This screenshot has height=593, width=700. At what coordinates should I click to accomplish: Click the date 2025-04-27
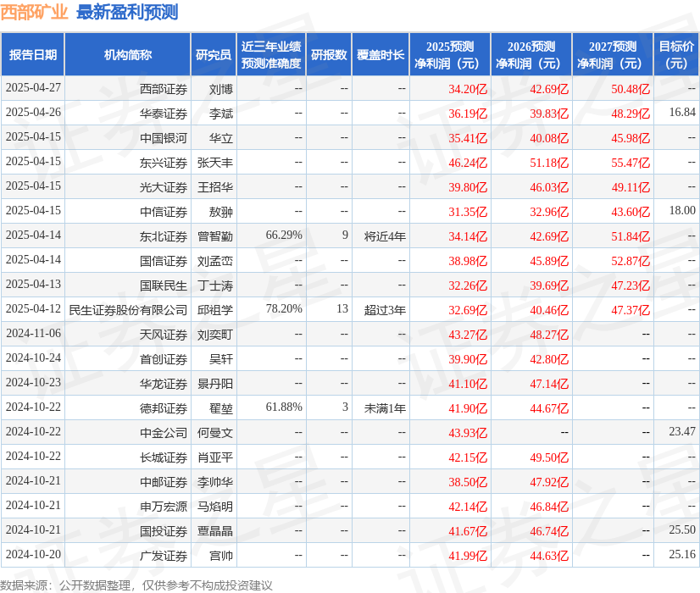click(33, 88)
